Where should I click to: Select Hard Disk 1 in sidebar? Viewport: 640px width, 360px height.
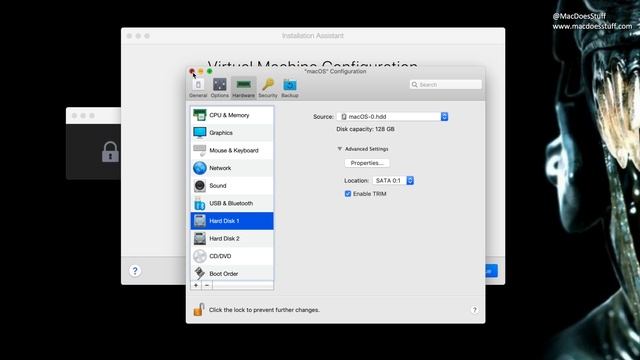point(232,221)
